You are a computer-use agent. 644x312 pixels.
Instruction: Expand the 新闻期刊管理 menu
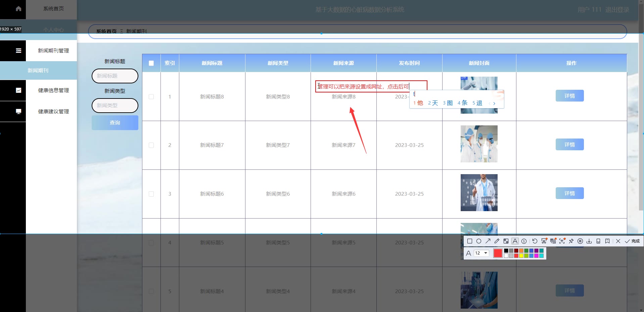coord(53,50)
